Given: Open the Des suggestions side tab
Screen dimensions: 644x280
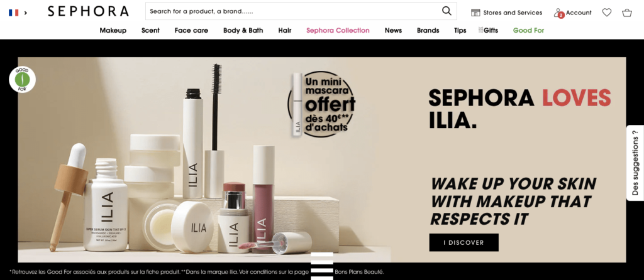Looking at the screenshot, I should (x=635, y=163).
